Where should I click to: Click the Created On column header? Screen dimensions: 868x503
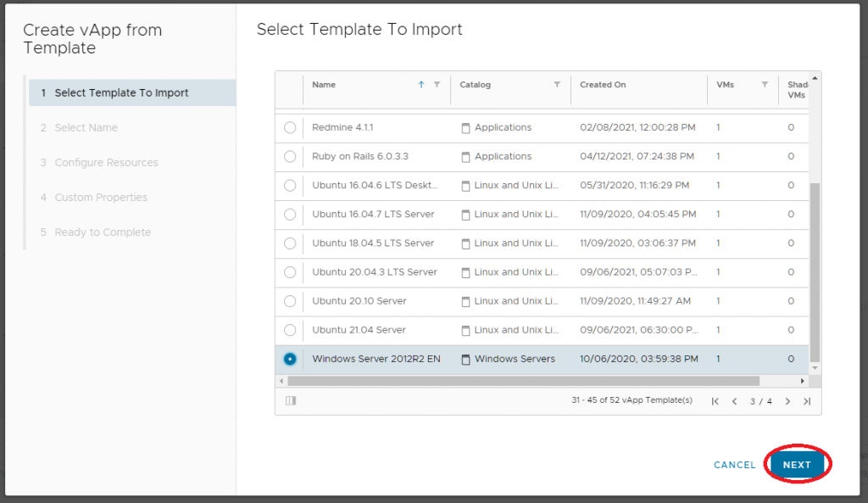coord(603,85)
